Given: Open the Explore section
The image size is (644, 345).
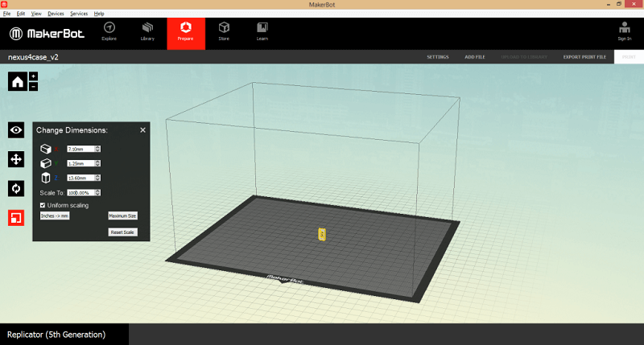Looking at the screenshot, I should 109,32.
